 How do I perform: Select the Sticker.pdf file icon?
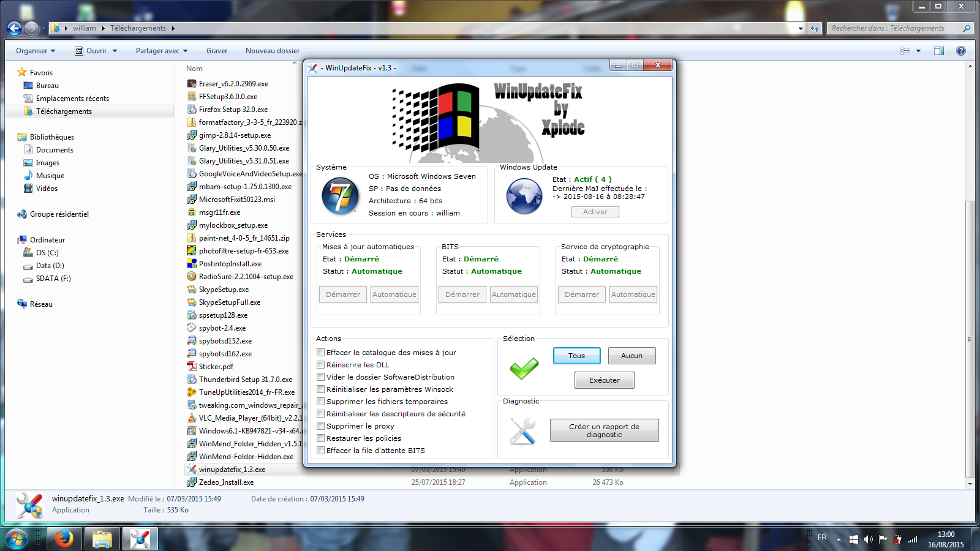(x=192, y=367)
